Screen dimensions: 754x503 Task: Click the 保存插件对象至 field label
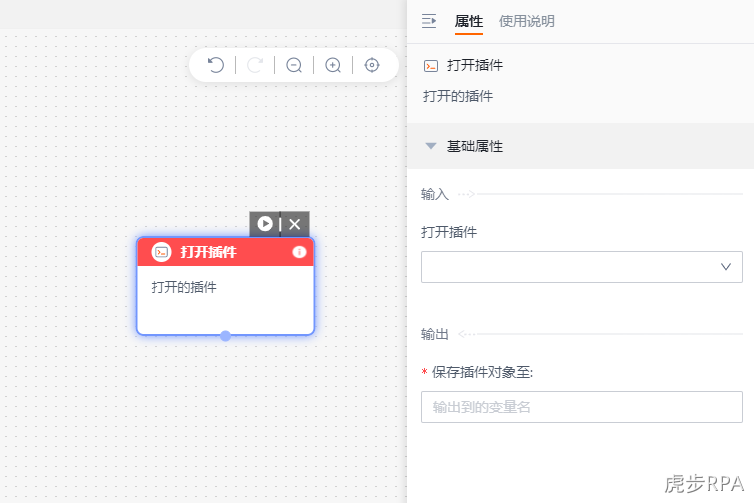click(482, 372)
